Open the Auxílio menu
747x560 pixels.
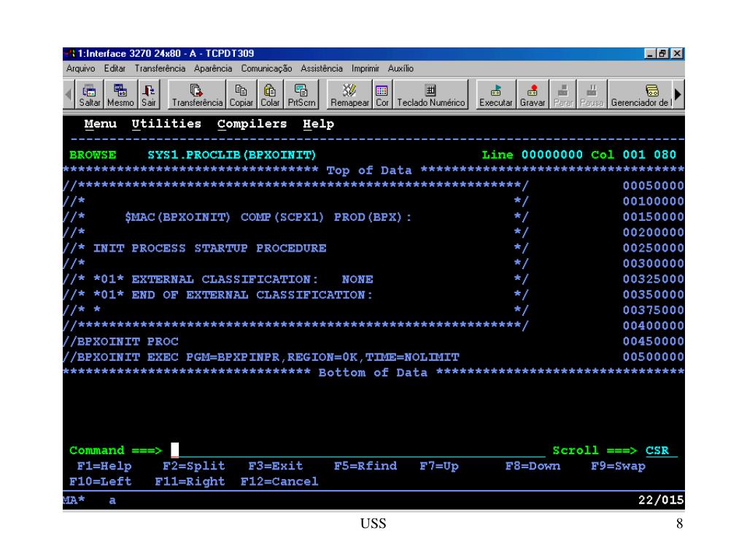400,69
